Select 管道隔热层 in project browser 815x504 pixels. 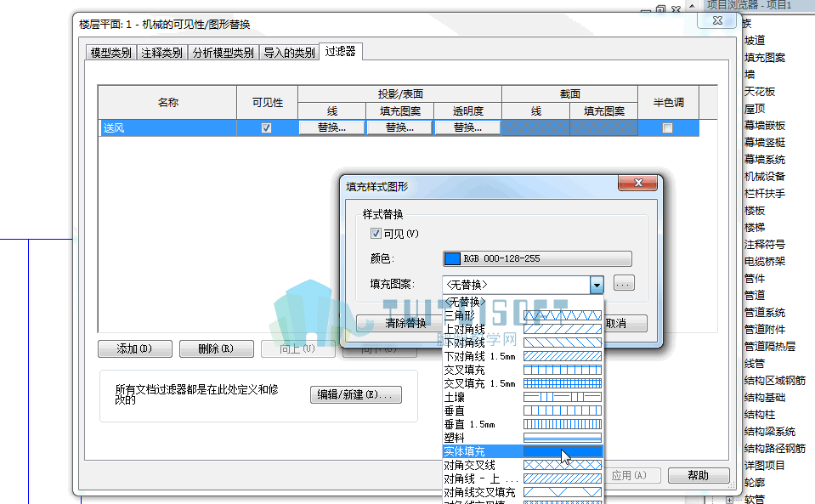[770, 346]
